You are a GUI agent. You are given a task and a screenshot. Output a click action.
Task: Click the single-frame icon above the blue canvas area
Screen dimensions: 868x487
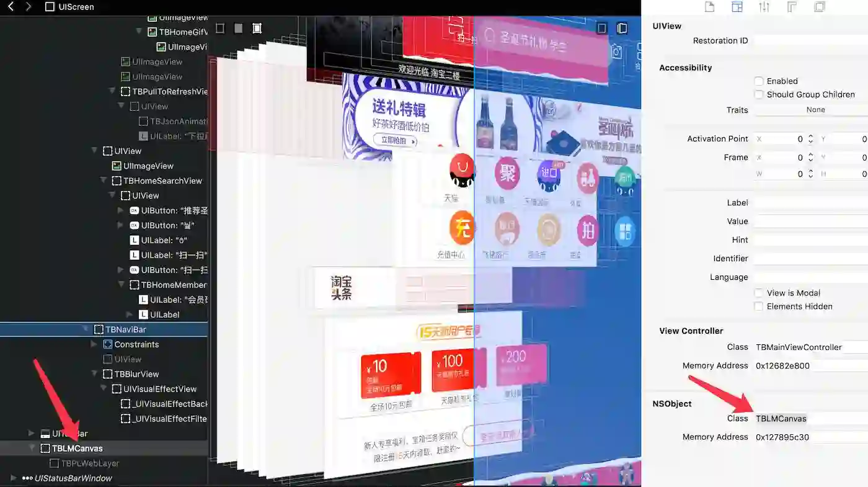point(601,29)
